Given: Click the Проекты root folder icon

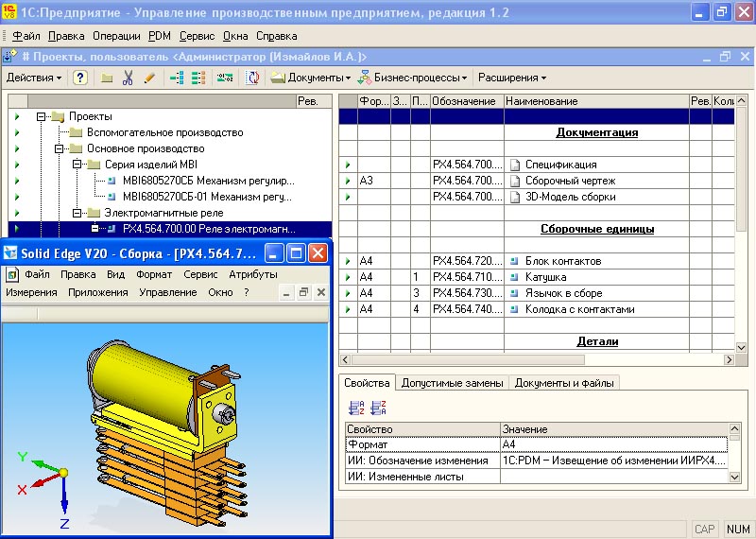Looking at the screenshot, I should [x=58, y=116].
